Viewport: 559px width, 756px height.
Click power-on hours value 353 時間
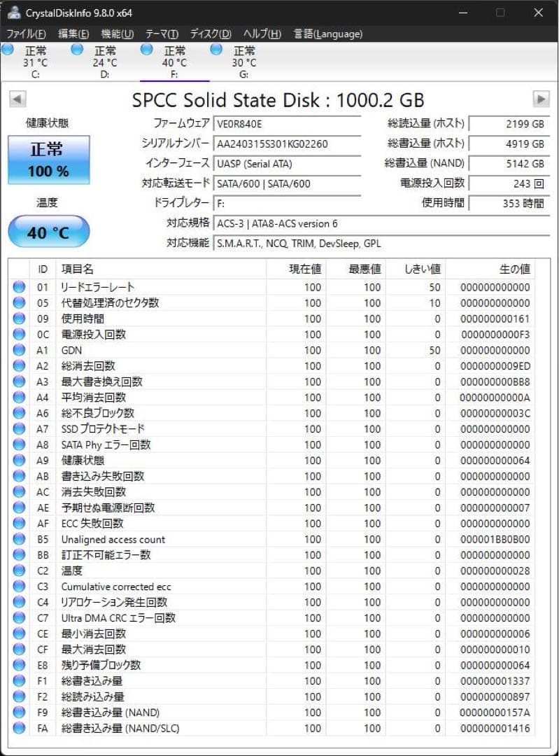click(x=509, y=203)
